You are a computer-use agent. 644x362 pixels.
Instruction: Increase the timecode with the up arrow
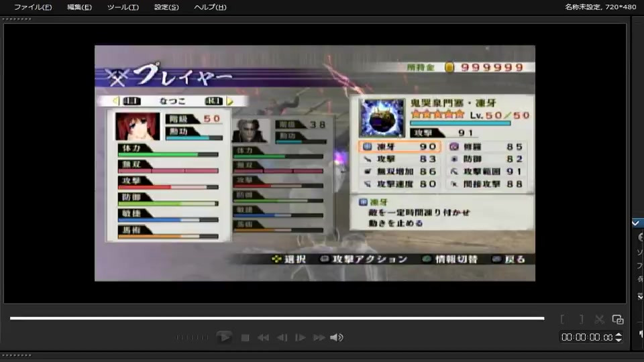[x=619, y=335]
